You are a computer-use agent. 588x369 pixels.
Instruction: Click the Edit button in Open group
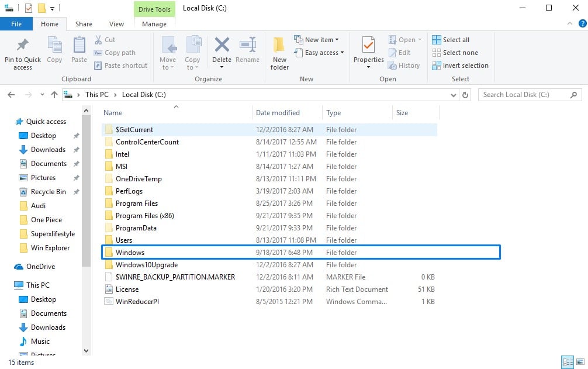click(400, 53)
